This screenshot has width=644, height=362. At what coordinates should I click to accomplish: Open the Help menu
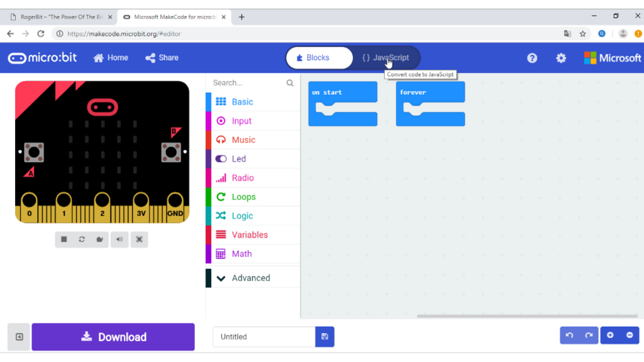pyautogui.click(x=532, y=58)
